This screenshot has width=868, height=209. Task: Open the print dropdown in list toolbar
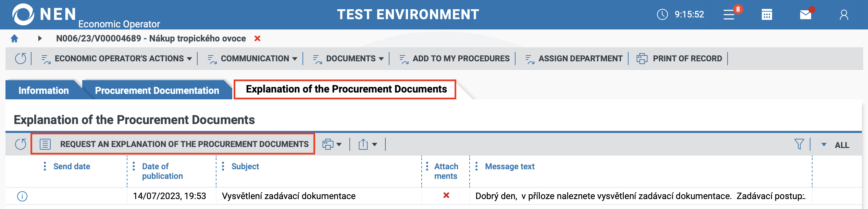pos(332,144)
